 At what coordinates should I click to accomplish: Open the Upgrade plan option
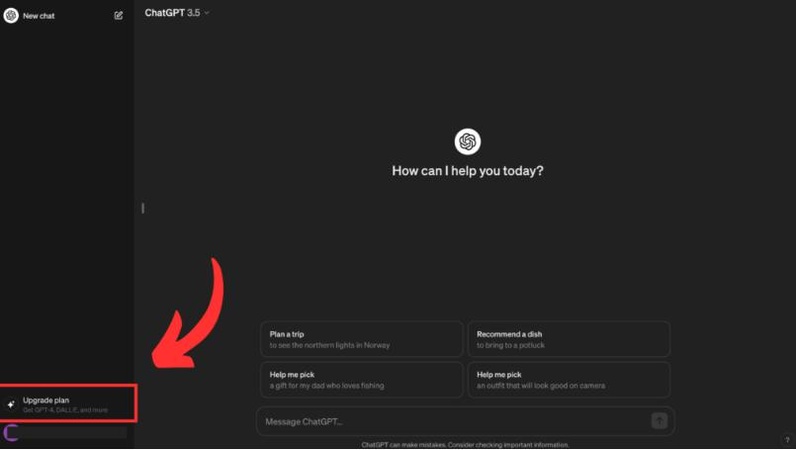[x=68, y=404]
